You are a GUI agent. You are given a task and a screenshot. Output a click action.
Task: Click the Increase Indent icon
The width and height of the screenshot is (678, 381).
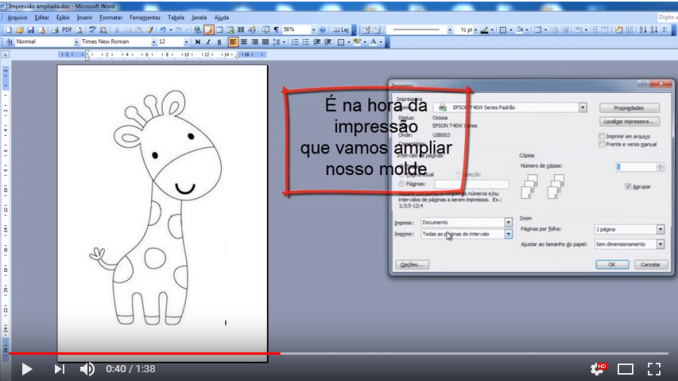point(328,42)
